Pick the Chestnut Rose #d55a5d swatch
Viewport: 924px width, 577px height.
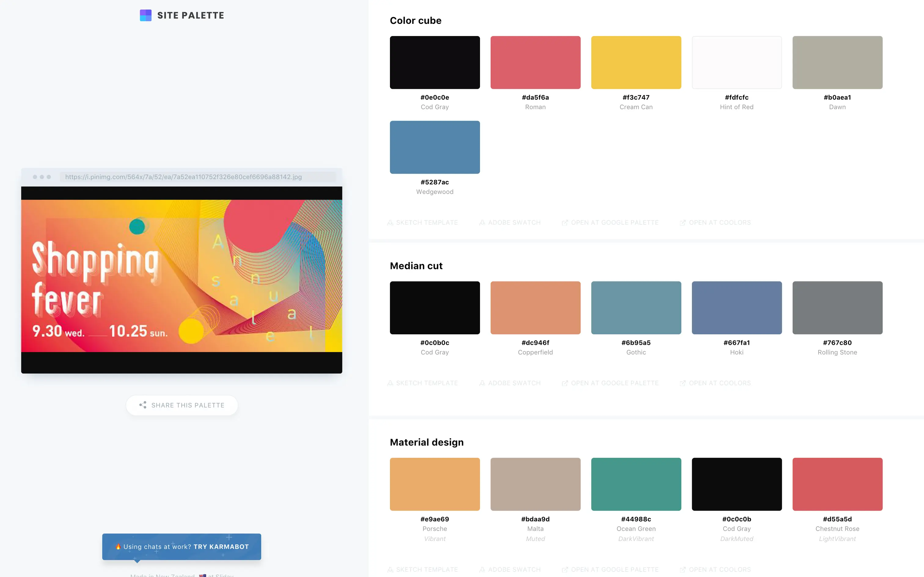(x=837, y=484)
